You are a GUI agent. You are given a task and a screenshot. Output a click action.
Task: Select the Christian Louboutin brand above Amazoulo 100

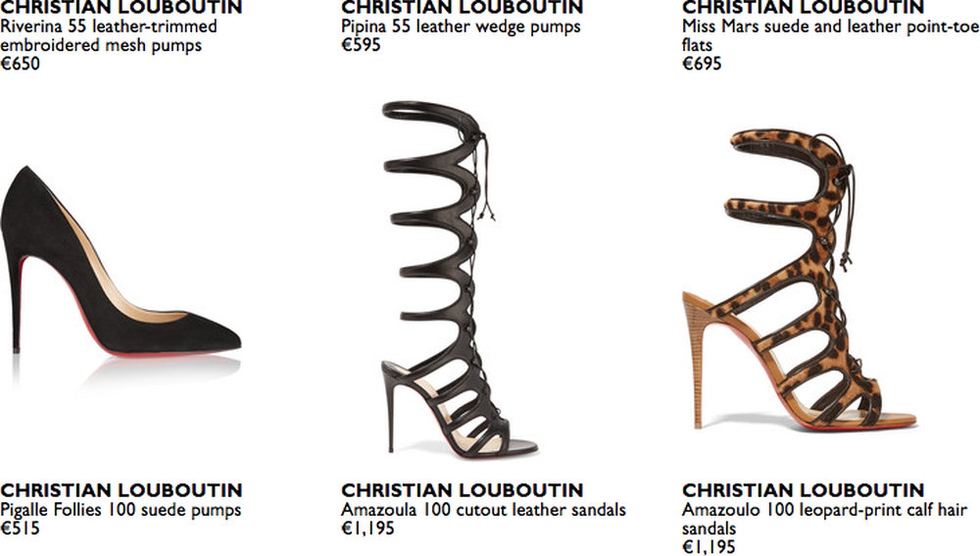(804, 490)
